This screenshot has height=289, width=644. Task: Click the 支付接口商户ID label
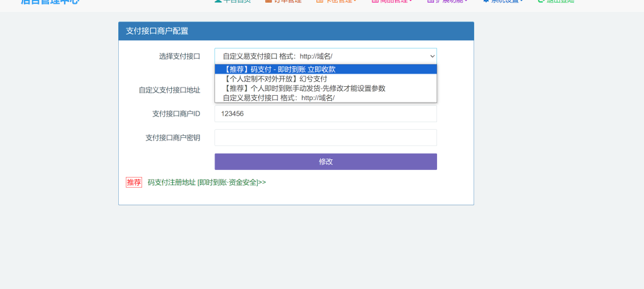(176, 114)
